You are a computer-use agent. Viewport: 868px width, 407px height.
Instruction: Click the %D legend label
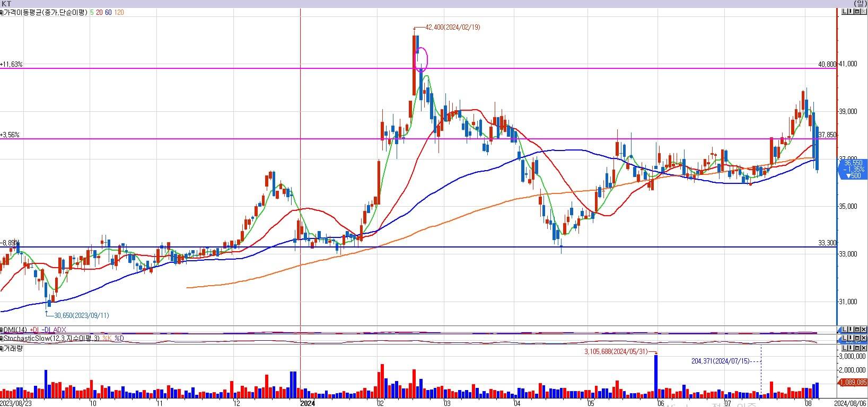click(x=119, y=338)
